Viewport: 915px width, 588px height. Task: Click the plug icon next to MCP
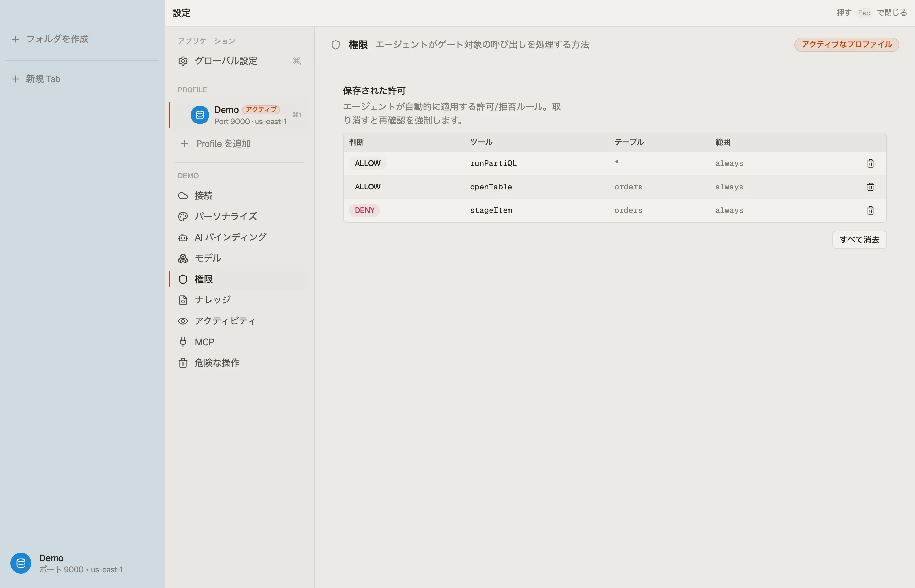[x=183, y=342]
